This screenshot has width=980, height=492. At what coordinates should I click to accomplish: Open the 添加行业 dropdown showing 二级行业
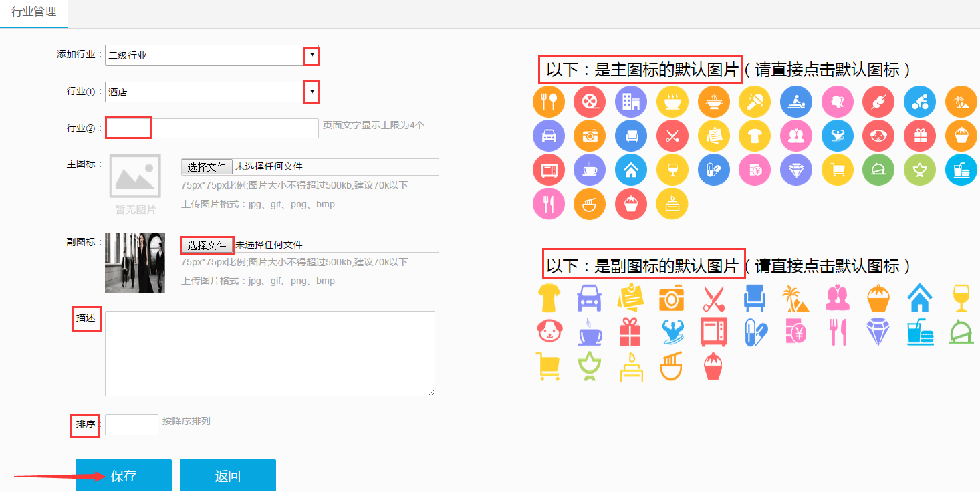coord(212,55)
